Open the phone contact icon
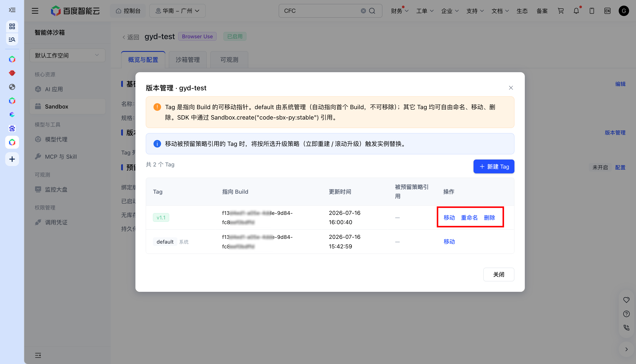636x364 pixels. (626, 327)
